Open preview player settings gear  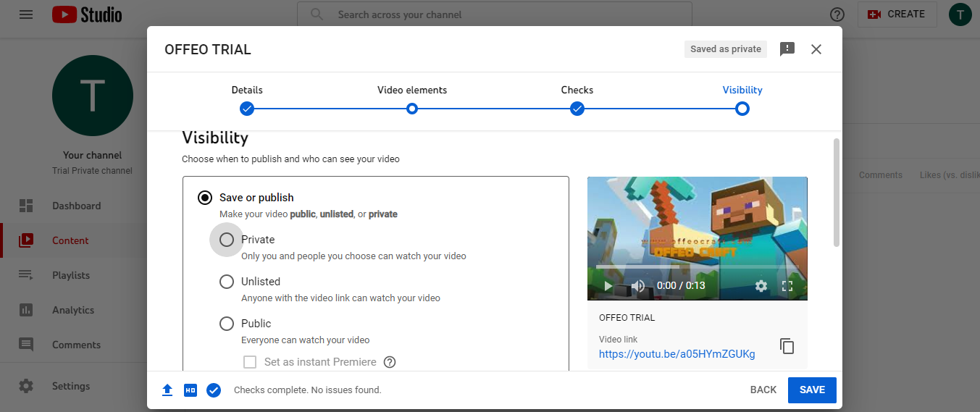[761, 286]
